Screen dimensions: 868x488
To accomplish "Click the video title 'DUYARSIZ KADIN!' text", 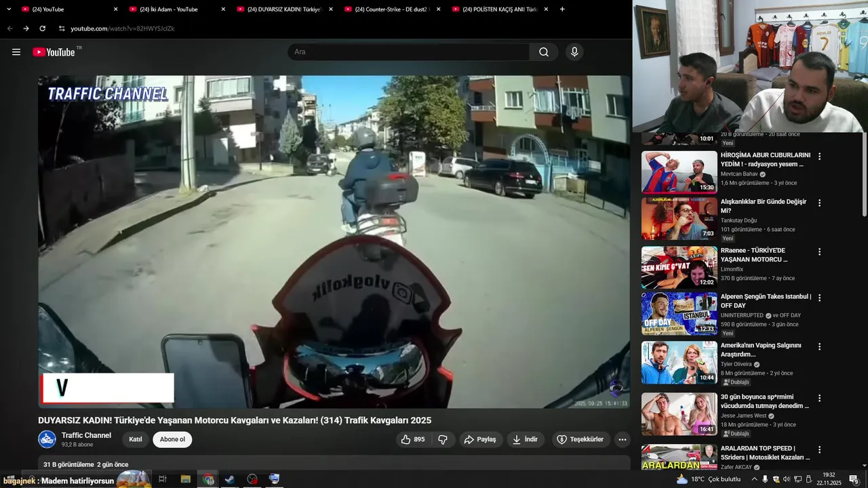I will (235, 420).
